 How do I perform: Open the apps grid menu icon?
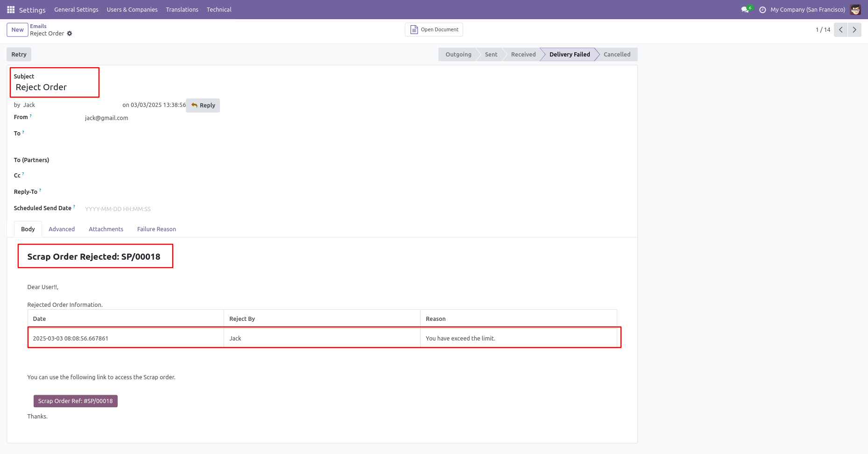coord(11,10)
